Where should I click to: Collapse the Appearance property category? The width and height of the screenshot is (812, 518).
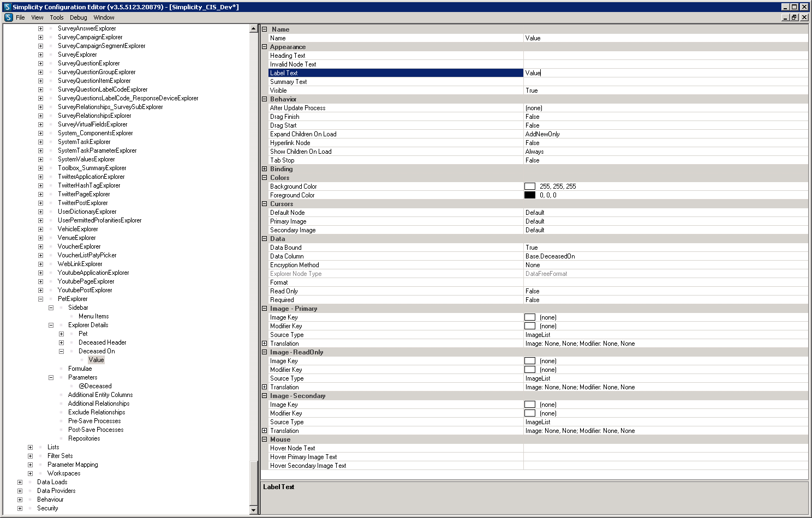265,47
